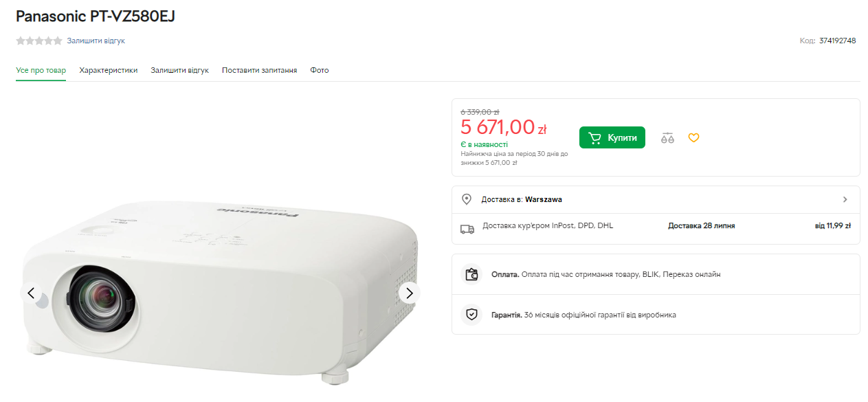This screenshot has width=868, height=402.
Task: Click the warranty shield icon
Action: pos(471,315)
